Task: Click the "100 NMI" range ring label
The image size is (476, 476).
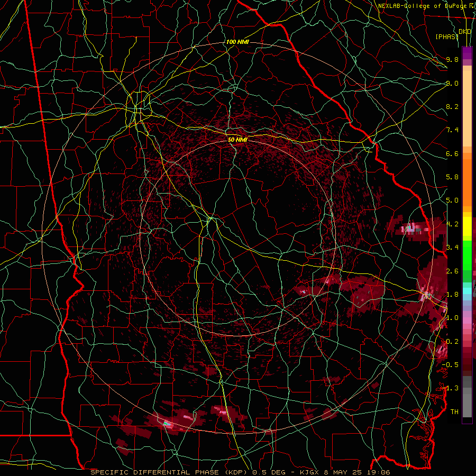Action: pos(237,42)
